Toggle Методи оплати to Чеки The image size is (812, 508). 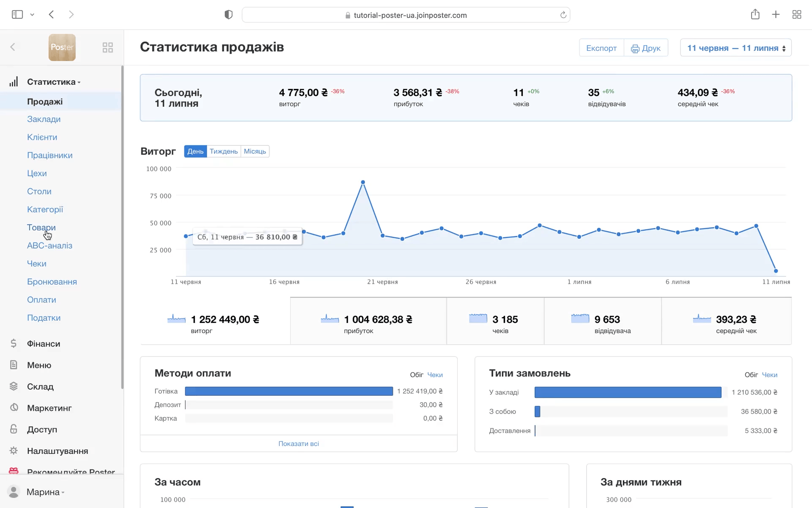435,375
